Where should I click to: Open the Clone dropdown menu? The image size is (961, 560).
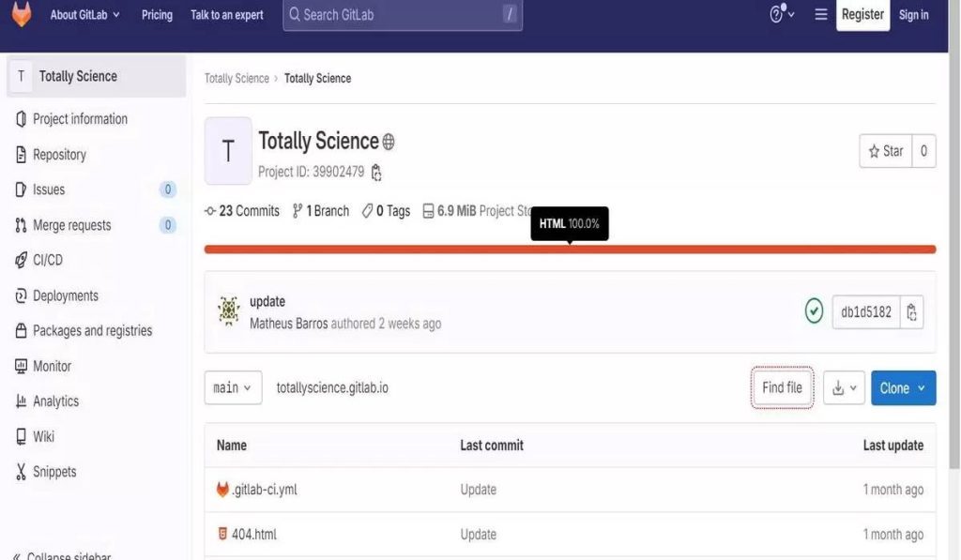point(903,386)
